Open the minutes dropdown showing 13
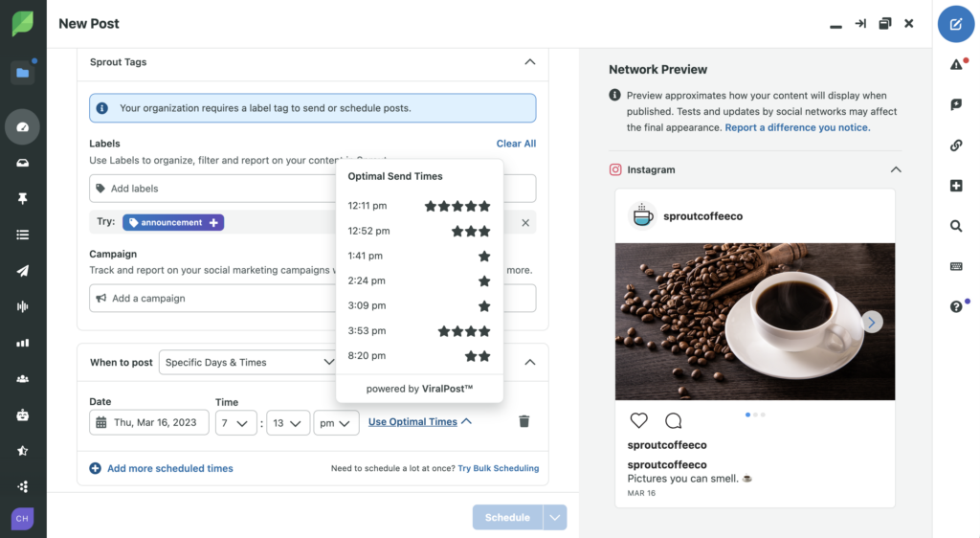 click(287, 423)
